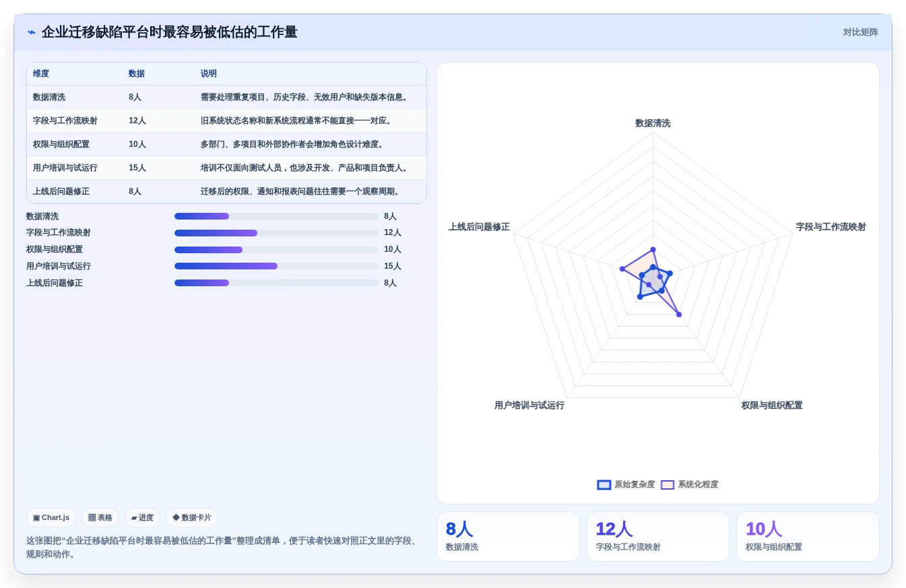Screen dimensions: 906x588
Task: Select the 进度 tag chip
Action: click(x=142, y=517)
